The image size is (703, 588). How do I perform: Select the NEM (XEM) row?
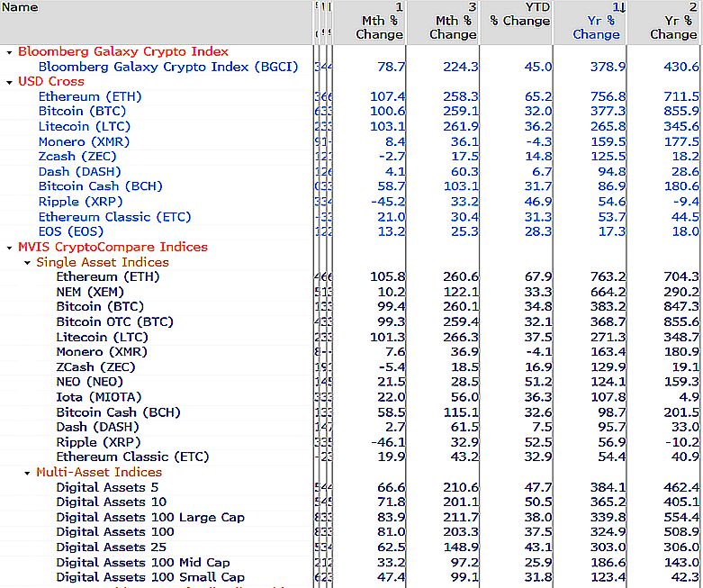pos(90,292)
